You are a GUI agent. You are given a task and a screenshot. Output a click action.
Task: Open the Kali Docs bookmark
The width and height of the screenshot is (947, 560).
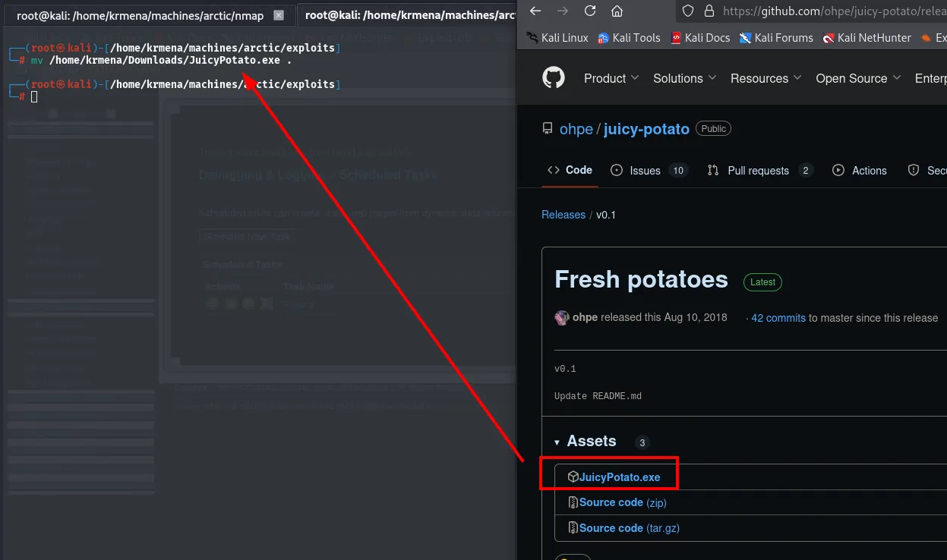point(700,37)
